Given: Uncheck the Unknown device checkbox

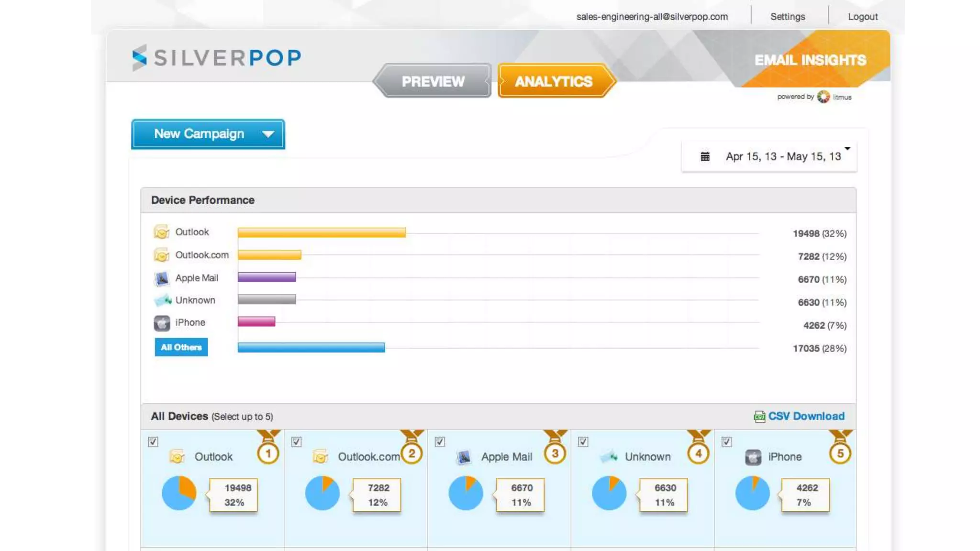Looking at the screenshot, I should 583,441.
